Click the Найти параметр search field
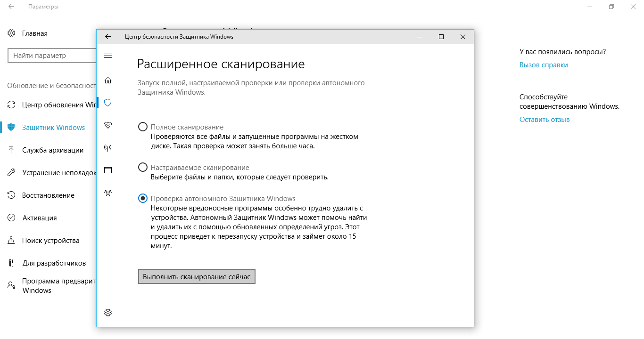This screenshot has width=644, height=339. pos(52,56)
